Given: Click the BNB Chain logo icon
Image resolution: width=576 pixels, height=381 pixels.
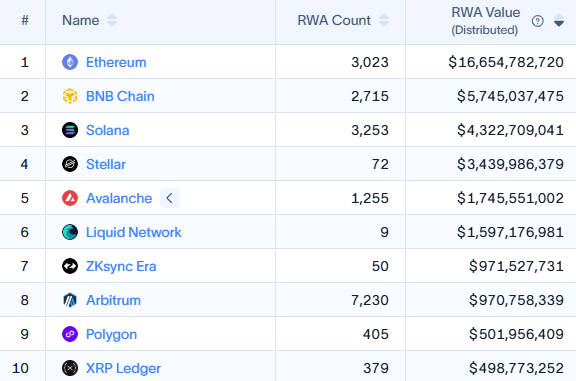Looking at the screenshot, I should tap(70, 96).
